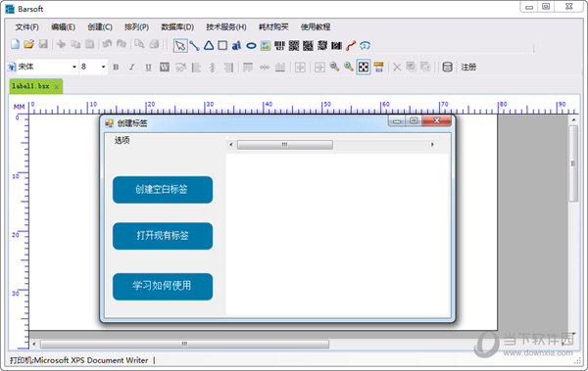Select the line drawing tool
This screenshot has width=588, height=371.
pos(194,46)
